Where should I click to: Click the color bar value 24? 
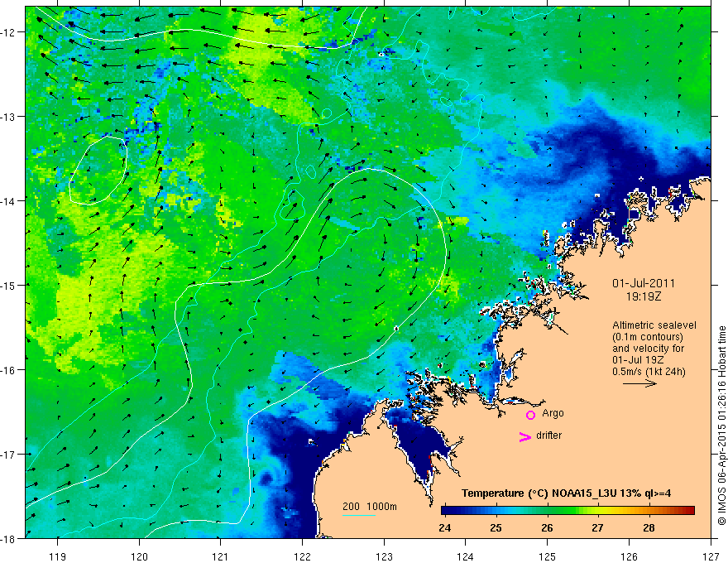[x=444, y=527]
